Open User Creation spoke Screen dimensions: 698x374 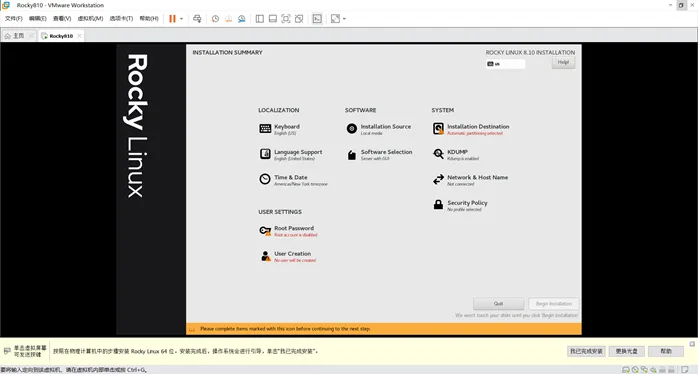coord(288,256)
